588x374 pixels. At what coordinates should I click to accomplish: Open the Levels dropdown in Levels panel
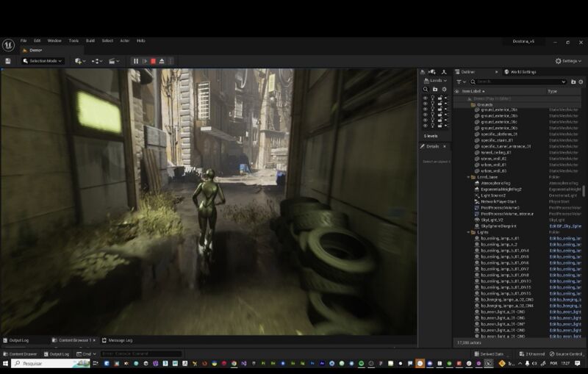point(435,81)
